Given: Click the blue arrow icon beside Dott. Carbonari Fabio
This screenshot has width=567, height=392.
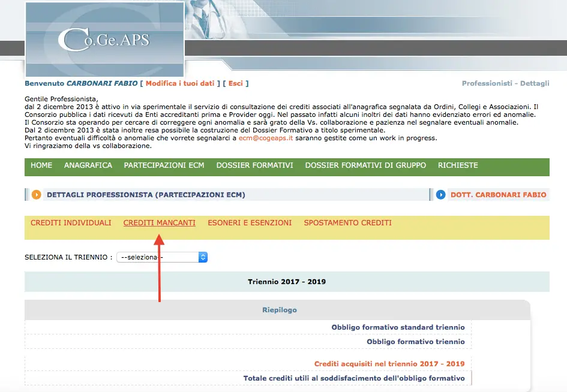Looking at the screenshot, I should (x=440, y=195).
